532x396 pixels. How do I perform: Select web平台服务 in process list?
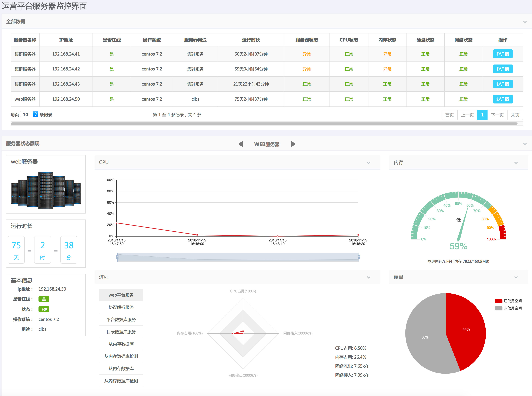(121, 295)
